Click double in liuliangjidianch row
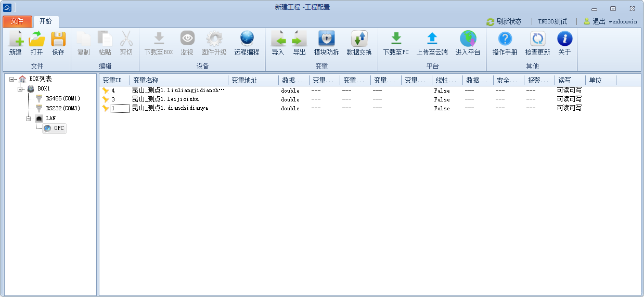644x297 pixels. pyautogui.click(x=290, y=91)
